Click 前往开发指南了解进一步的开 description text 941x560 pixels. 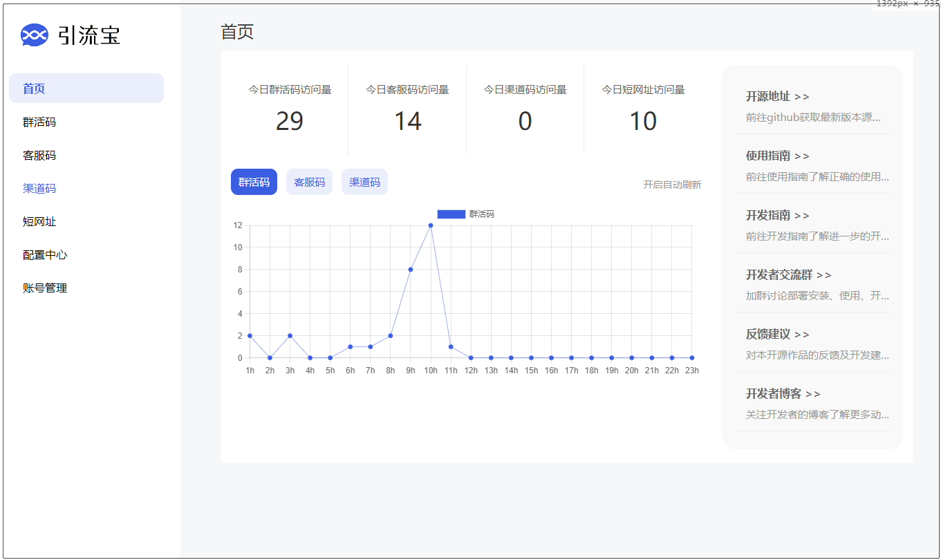(817, 236)
